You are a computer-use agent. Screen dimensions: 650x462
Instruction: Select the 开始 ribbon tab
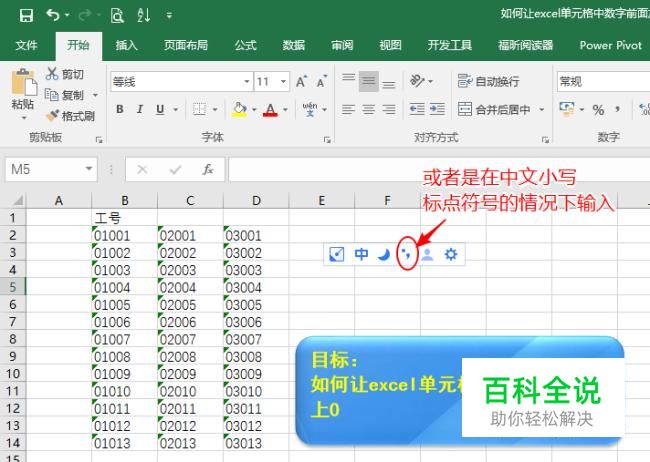coord(78,45)
